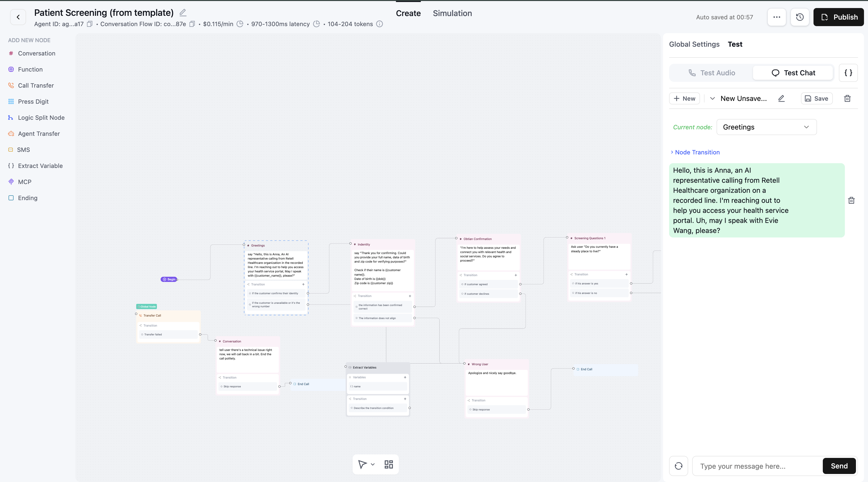Focus the message input field
The image size is (868, 482).
pos(757,466)
